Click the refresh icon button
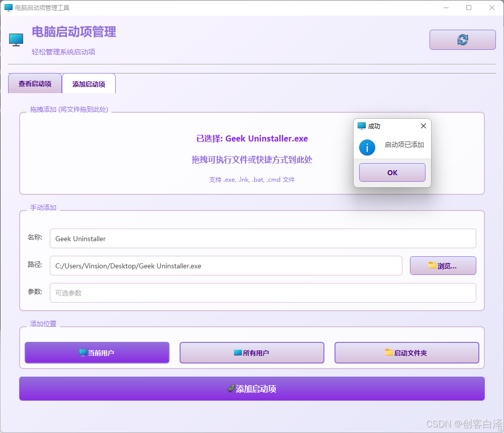The image size is (504, 433). [x=463, y=40]
